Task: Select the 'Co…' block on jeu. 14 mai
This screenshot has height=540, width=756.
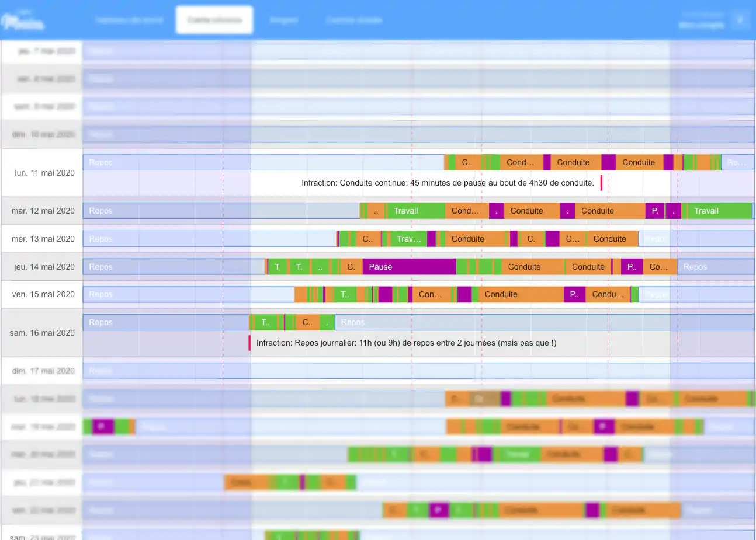Action: click(x=660, y=267)
